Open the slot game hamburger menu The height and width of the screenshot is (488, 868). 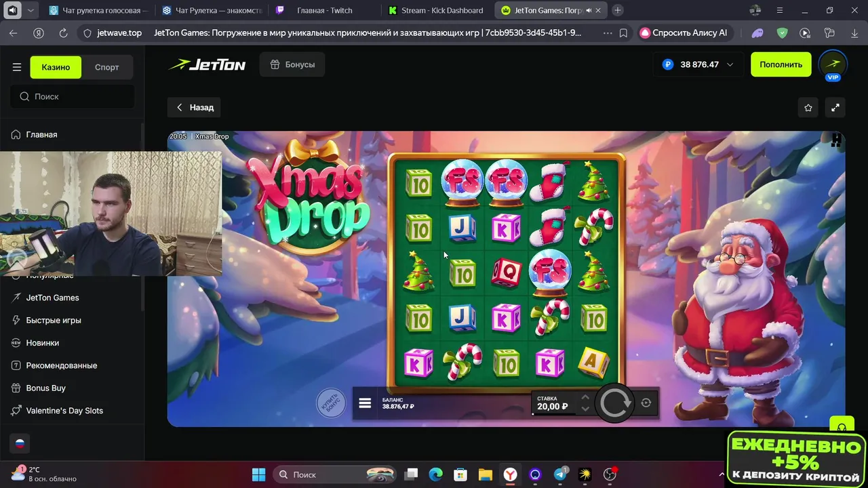(365, 403)
